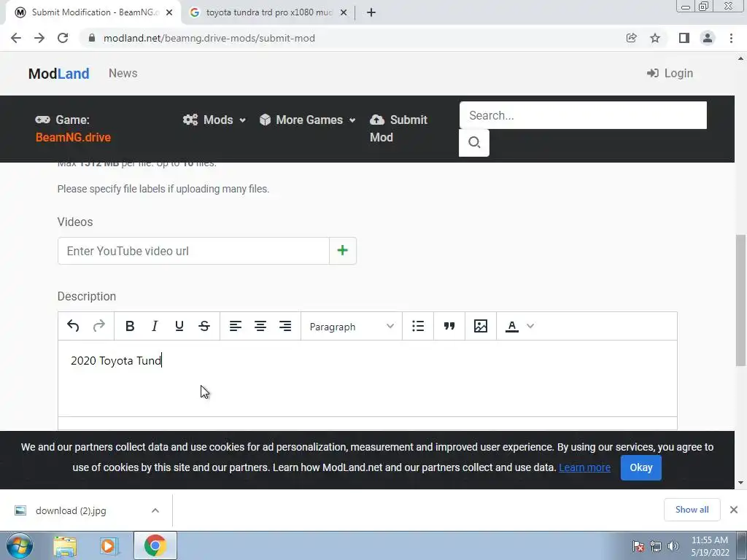The height and width of the screenshot is (560, 747).
Task: Insert an image into description
Action: click(481, 326)
